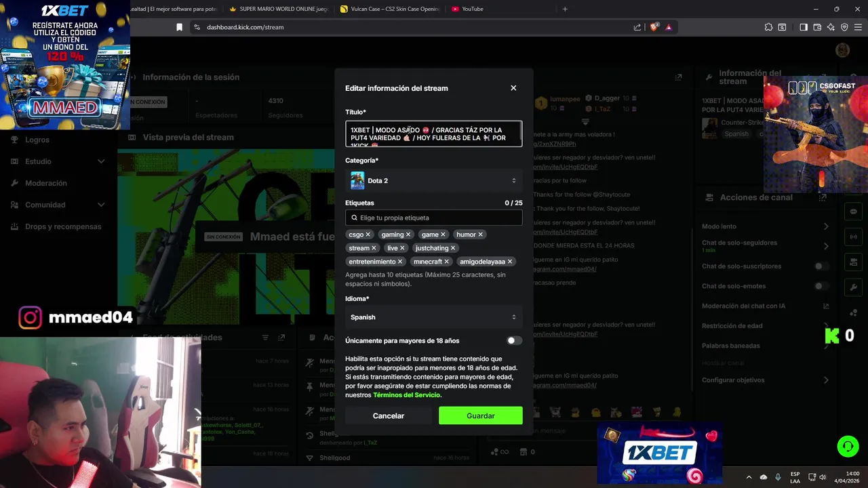This screenshot has width=868, height=488.
Task: Toggle Chat de solo-emotes switch
Action: (x=821, y=286)
